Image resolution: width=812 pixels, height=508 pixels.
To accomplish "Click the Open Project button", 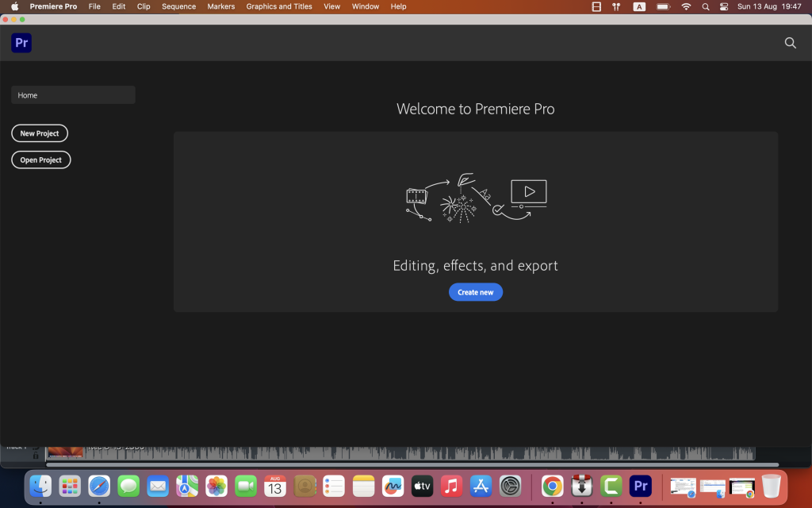I will [41, 160].
